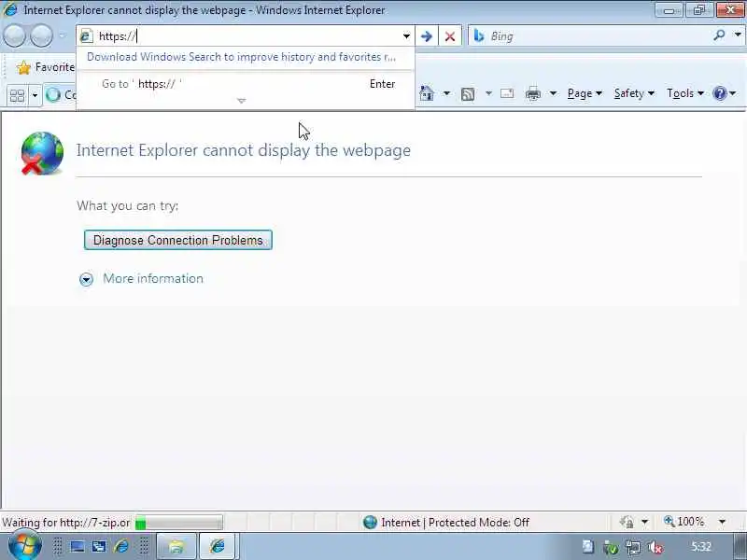Expand the address bar autocomplete dropdown arrow
This screenshot has height=560, width=747.
(x=406, y=36)
